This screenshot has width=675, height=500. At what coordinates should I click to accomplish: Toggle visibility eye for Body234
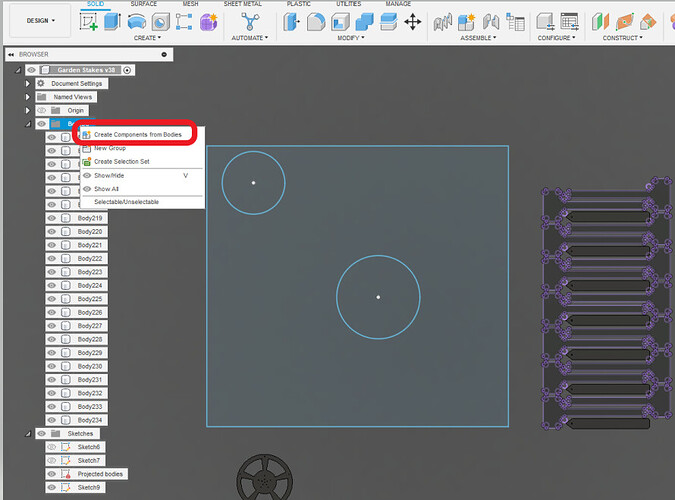[x=52, y=420]
